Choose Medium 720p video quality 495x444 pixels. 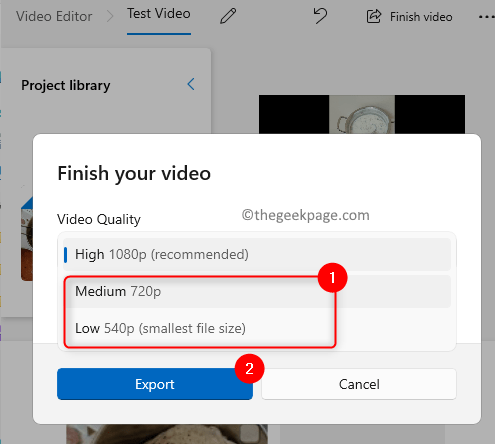pos(257,291)
